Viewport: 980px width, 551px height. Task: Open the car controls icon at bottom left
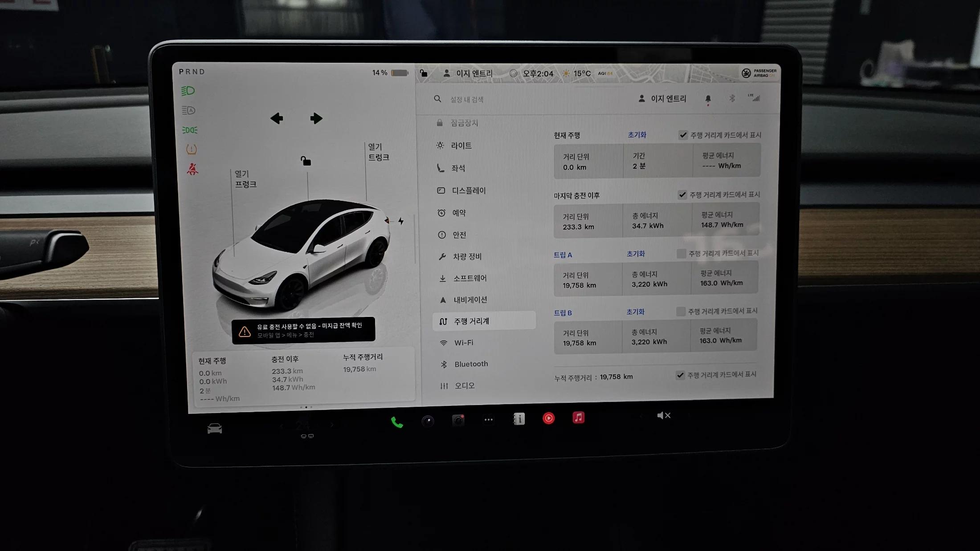coord(215,429)
